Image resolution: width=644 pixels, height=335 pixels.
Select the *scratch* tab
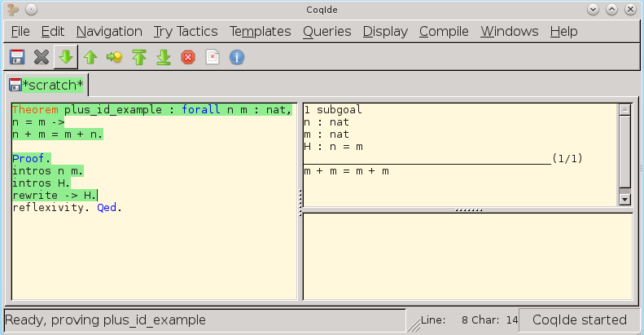(x=46, y=85)
